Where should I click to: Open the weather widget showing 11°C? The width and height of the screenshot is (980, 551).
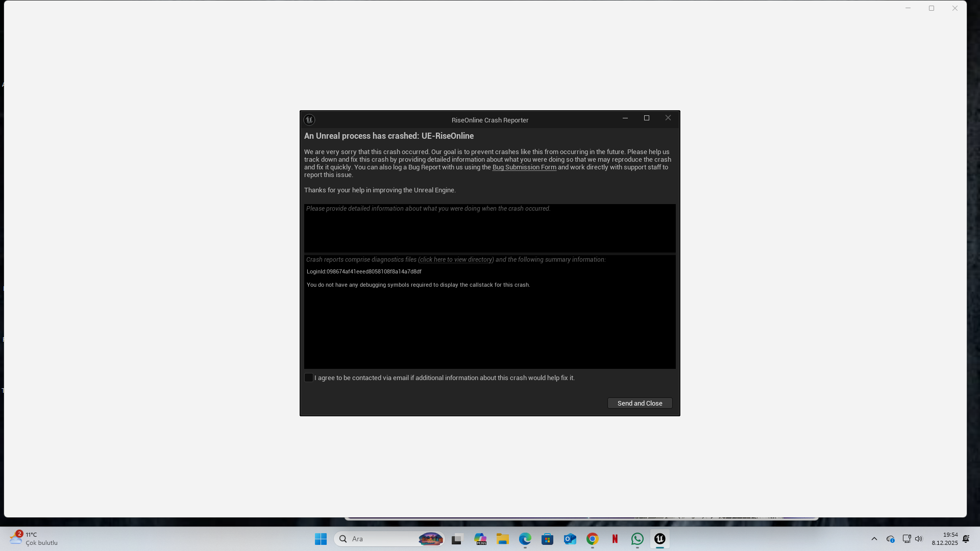(x=34, y=539)
